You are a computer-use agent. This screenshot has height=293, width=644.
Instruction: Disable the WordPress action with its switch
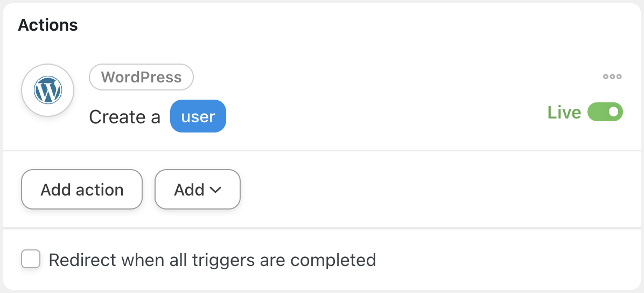coord(605,112)
